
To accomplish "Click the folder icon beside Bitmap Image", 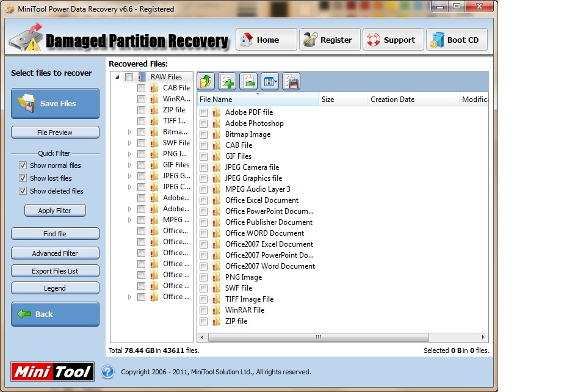I will tap(216, 134).
